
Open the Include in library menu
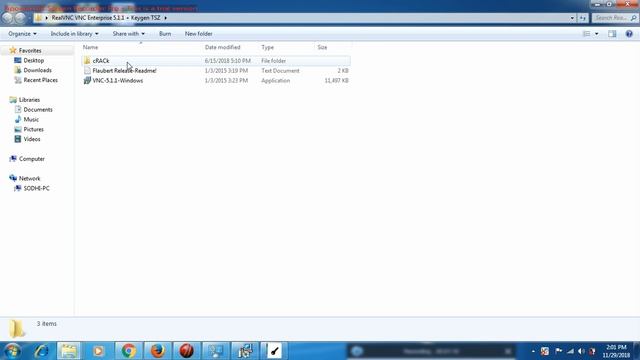tap(74, 34)
